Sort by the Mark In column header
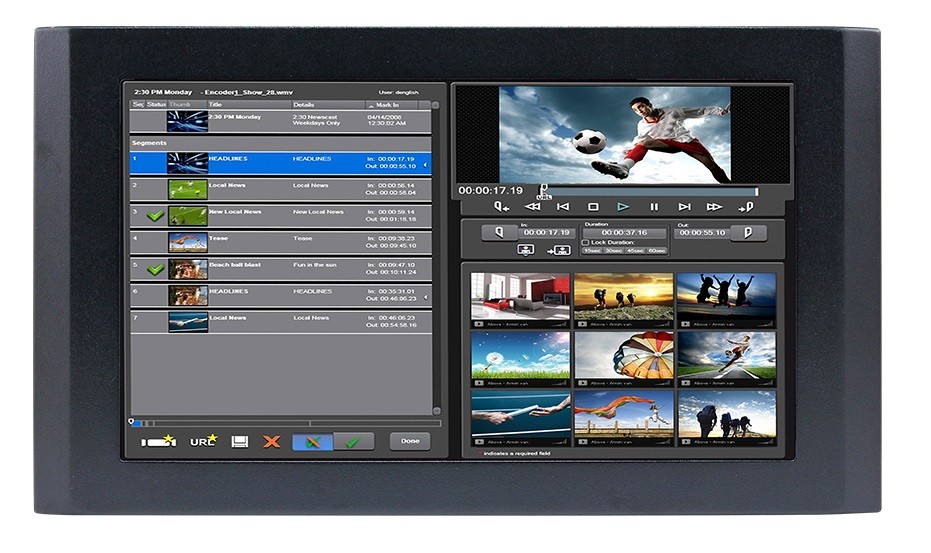 pyautogui.click(x=398, y=104)
